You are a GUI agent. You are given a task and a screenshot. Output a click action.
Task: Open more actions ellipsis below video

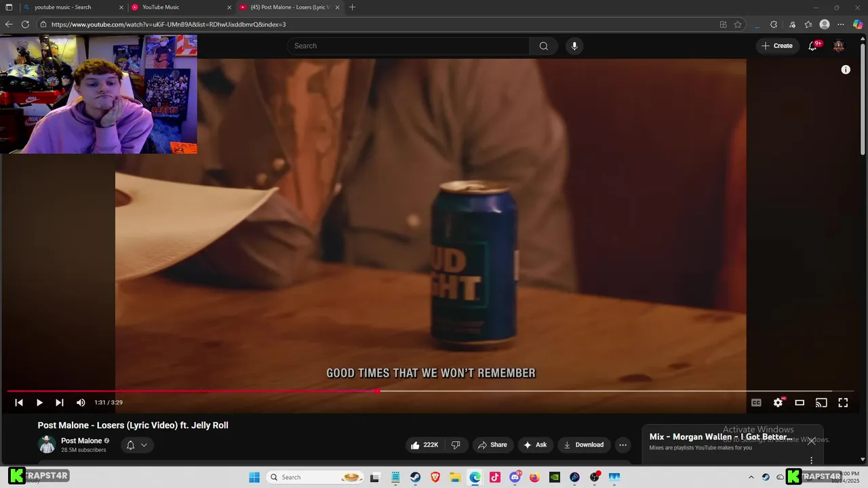[623, 445]
